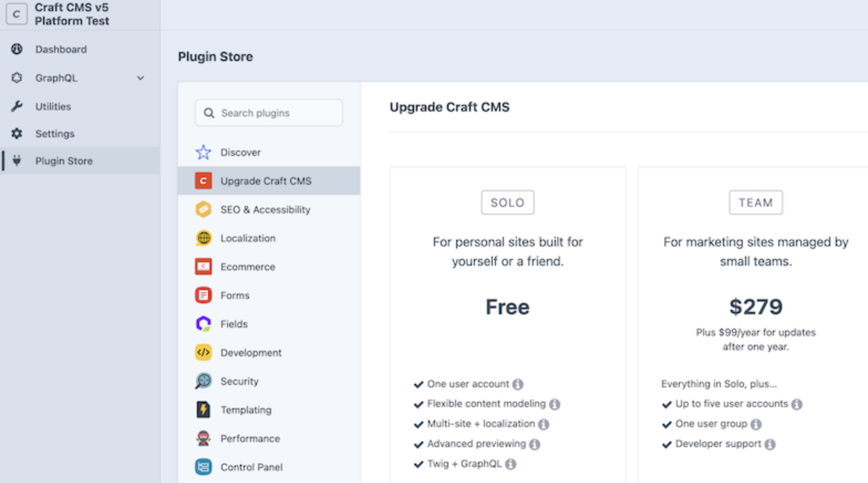Screen dimensions: 868x483
Task: Click the Development code icon
Action: click(203, 352)
